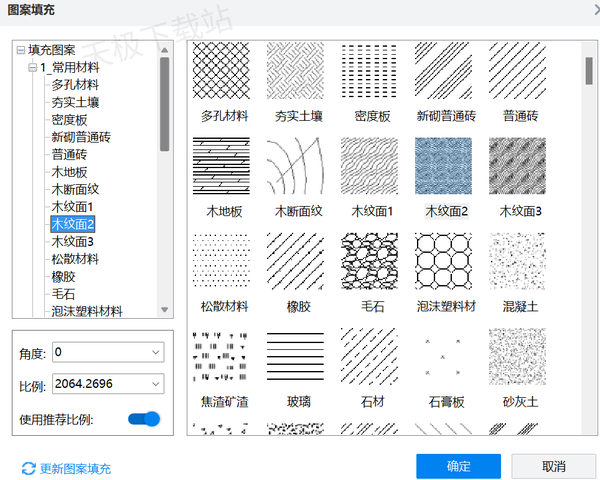This screenshot has width=600, height=480.
Task: Choose the 木断面纹 hatch pattern swatch
Action: (295, 166)
